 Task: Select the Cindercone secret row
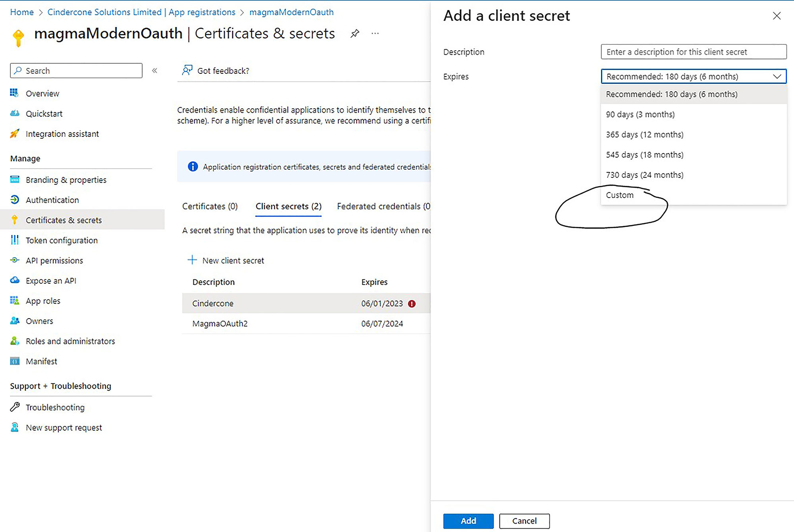click(x=306, y=303)
